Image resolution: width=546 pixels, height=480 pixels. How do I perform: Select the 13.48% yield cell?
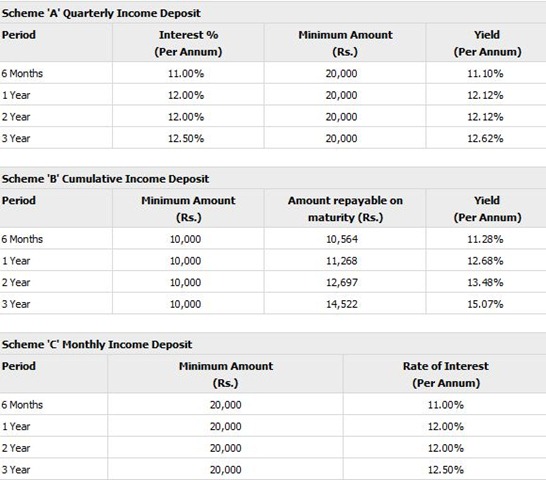(x=485, y=282)
